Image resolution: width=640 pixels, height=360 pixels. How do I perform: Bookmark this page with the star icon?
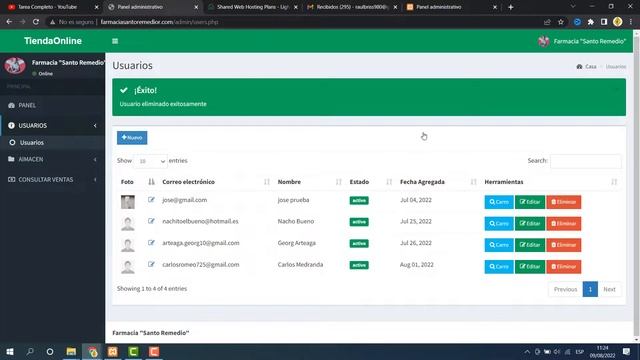[x=561, y=22]
